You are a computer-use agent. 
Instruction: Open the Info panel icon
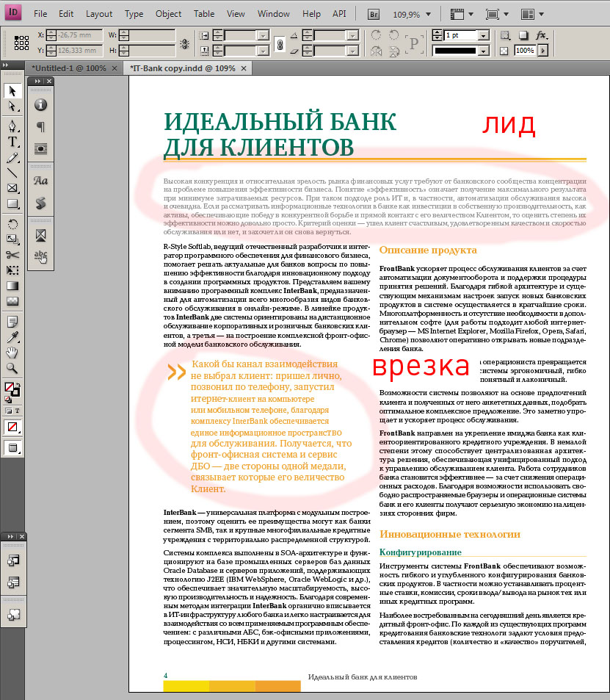(x=40, y=105)
